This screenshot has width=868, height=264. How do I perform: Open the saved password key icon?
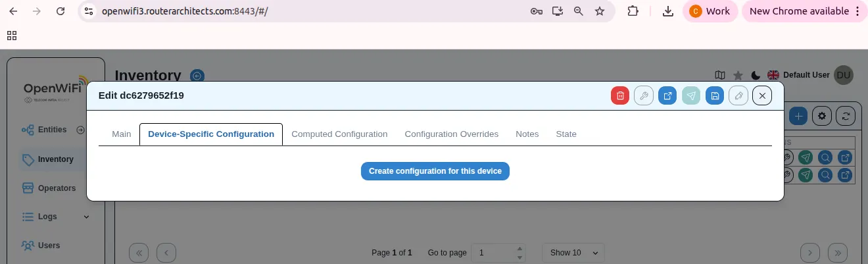point(536,11)
